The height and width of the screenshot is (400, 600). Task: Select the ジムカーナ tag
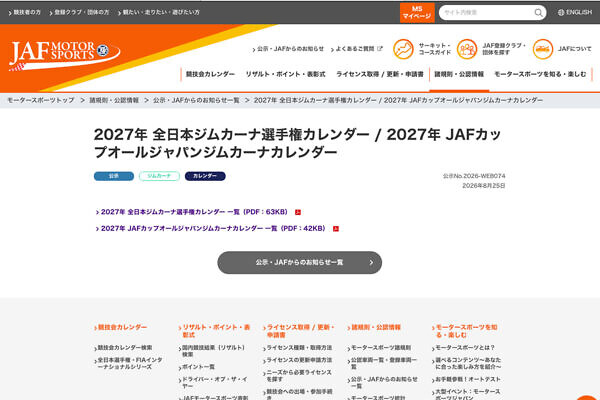pos(159,176)
